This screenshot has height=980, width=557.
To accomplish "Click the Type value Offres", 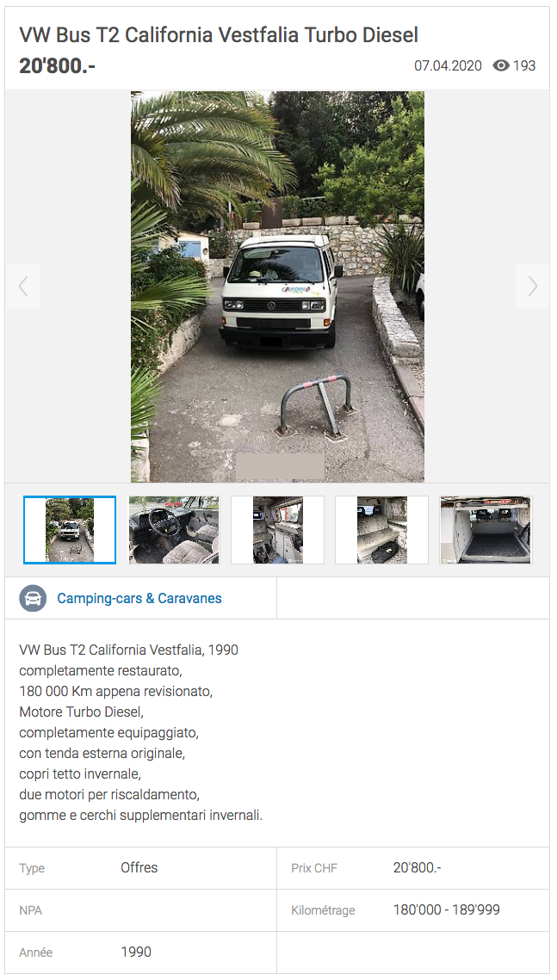I will [139, 867].
